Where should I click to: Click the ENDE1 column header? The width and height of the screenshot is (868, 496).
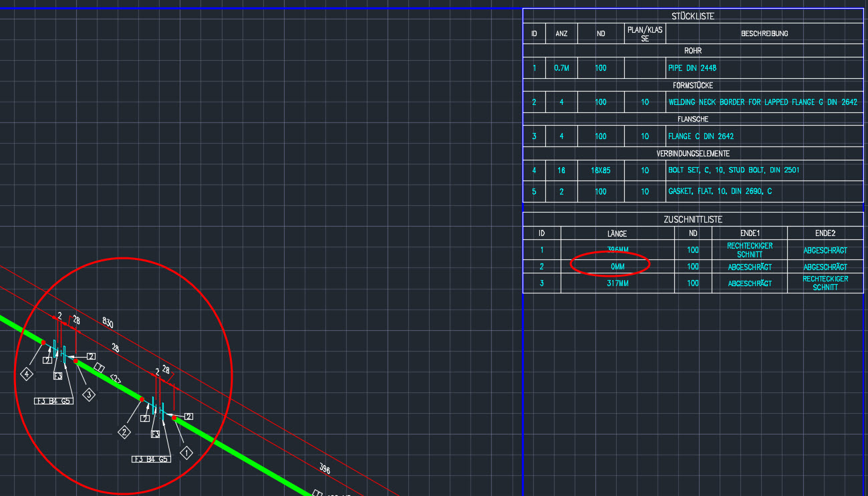tap(750, 233)
